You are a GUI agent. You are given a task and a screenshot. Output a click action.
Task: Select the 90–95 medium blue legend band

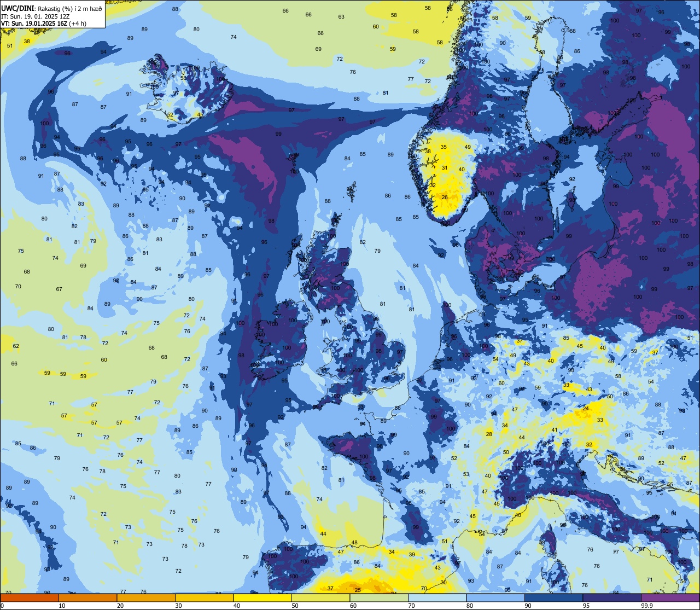coord(554,597)
